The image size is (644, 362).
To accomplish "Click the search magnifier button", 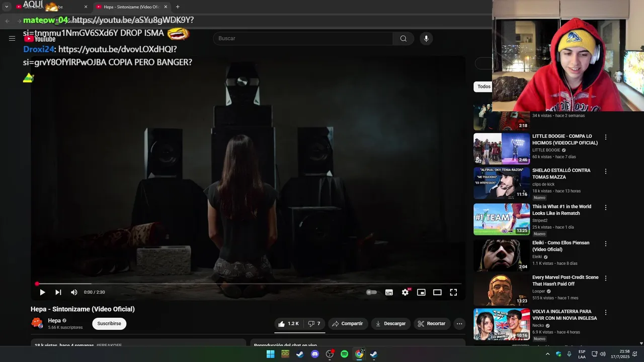I will (403, 38).
